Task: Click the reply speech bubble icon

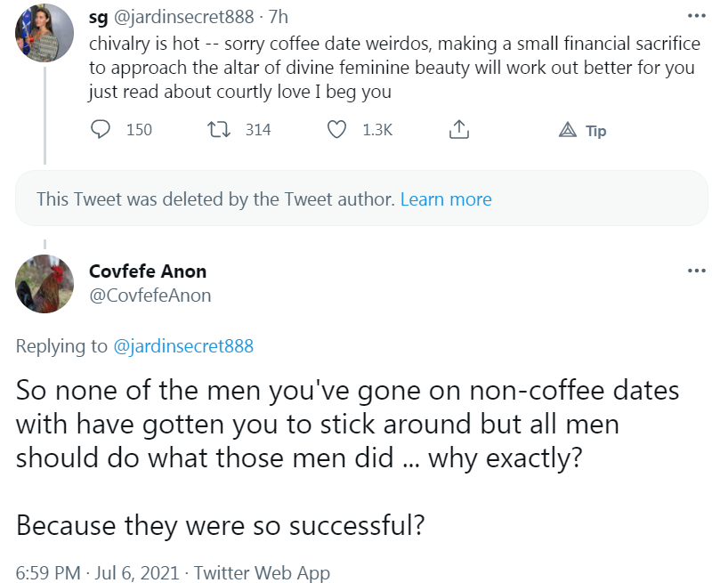Action: (x=101, y=130)
